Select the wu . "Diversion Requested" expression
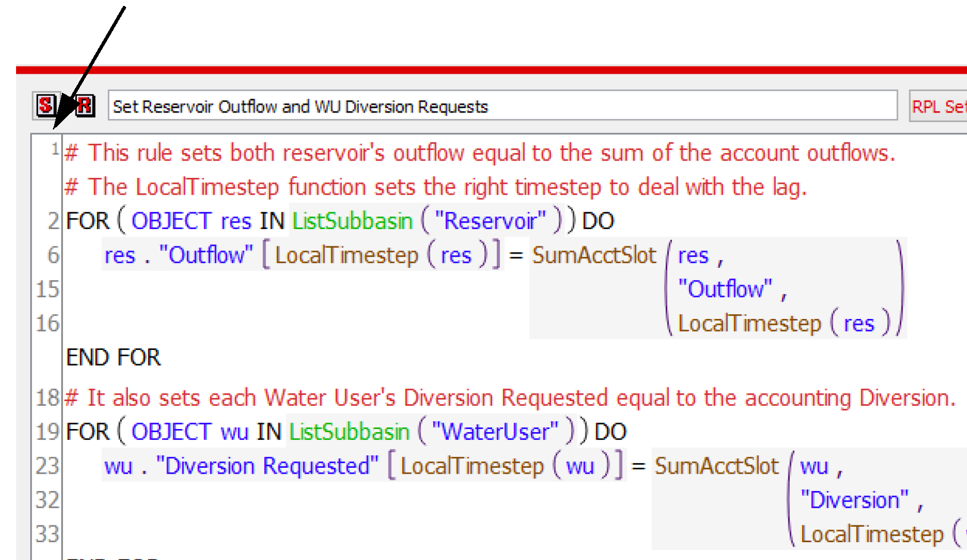The height and width of the screenshot is (560, 967). pyautogui.click(x=241, y=466)
